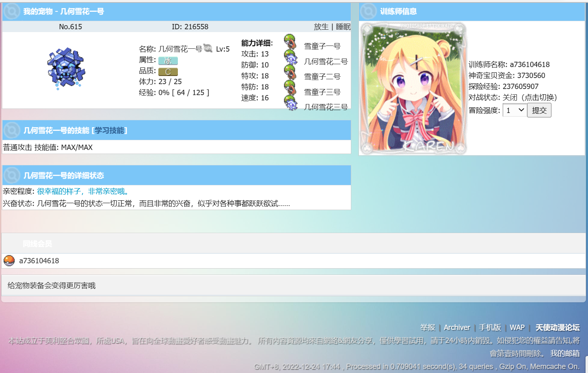Click the 雪童子二号 party icon
Viewport: 588px width, 373px height.
[x=290, y=72]
